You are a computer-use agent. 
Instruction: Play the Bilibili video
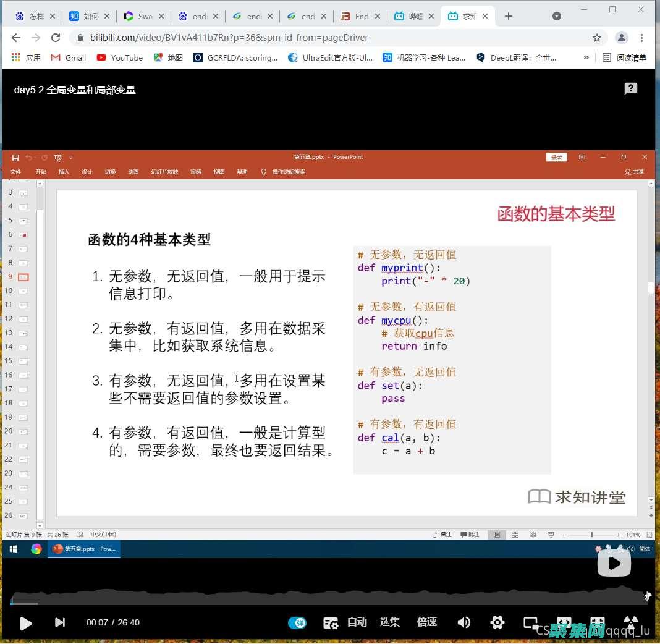point(26,622)
